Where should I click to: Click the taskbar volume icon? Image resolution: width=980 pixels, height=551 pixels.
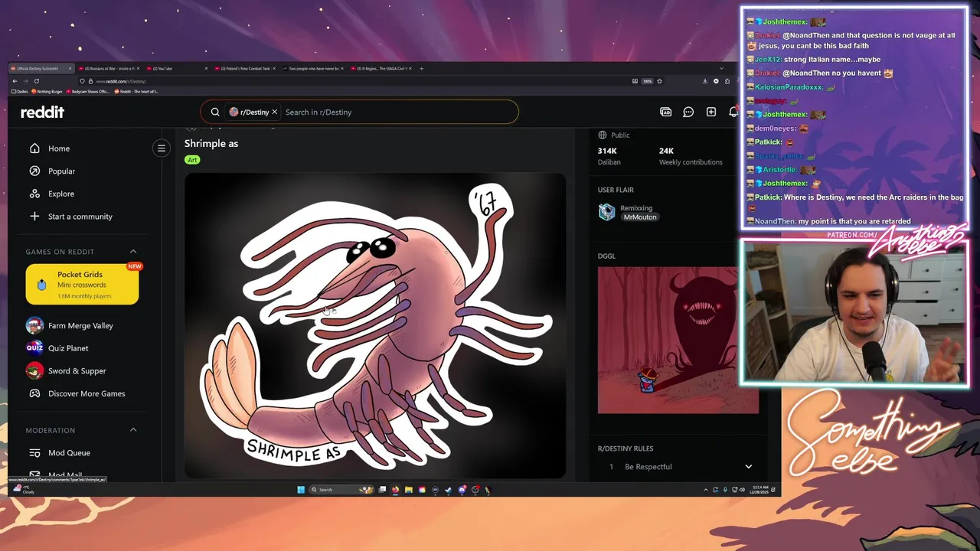(742, 490)
